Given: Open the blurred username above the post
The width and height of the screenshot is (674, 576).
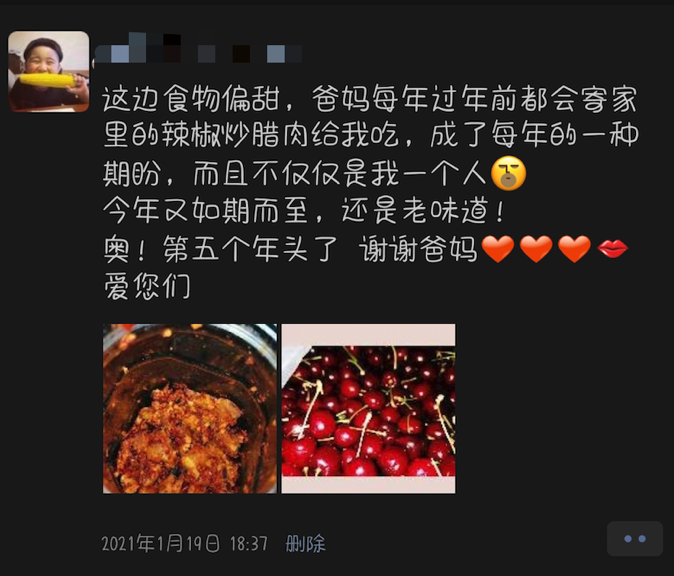Looking at the screenshot, I should pyautogui.click(x=198, y=48).
